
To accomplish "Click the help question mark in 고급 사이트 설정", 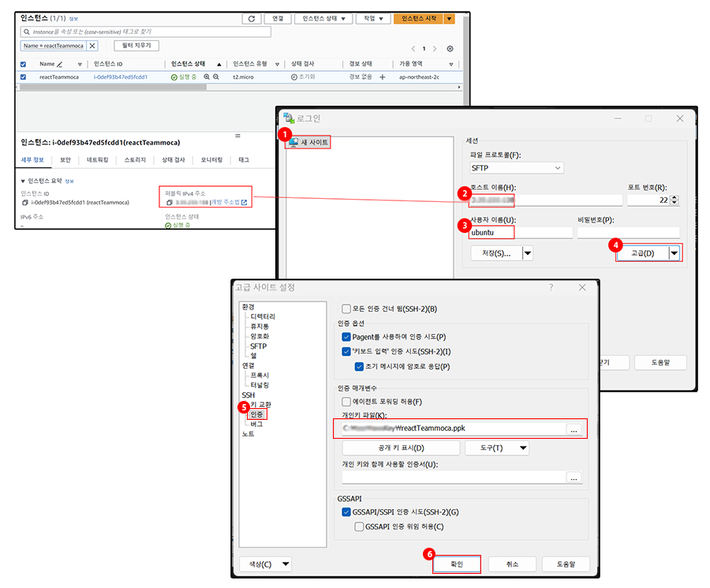I will (x=551, y=287).
